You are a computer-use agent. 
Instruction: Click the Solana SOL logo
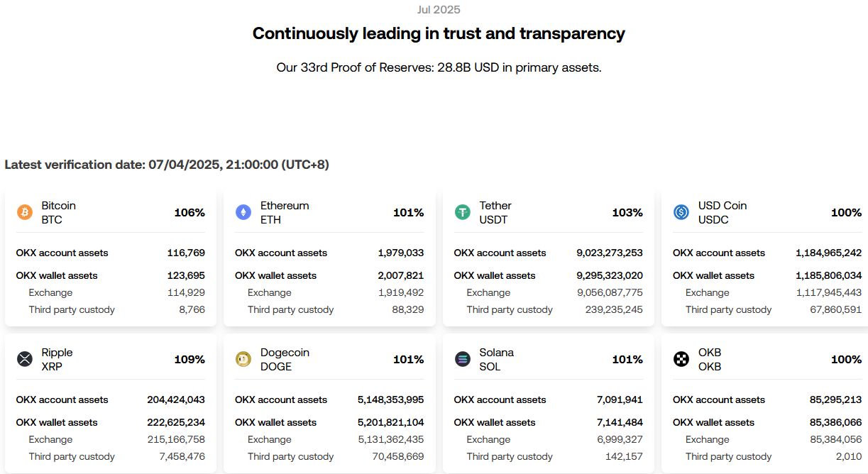[x=463, y=360]
